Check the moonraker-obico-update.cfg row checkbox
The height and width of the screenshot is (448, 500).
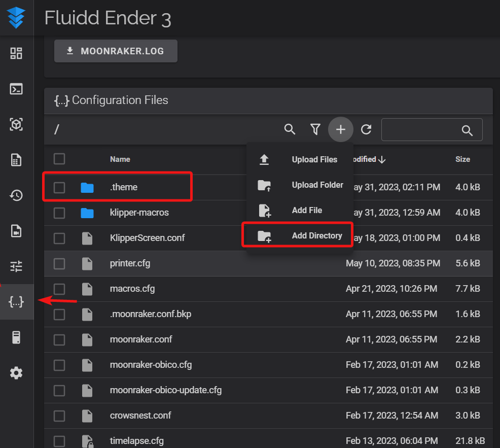coord(59,390)
